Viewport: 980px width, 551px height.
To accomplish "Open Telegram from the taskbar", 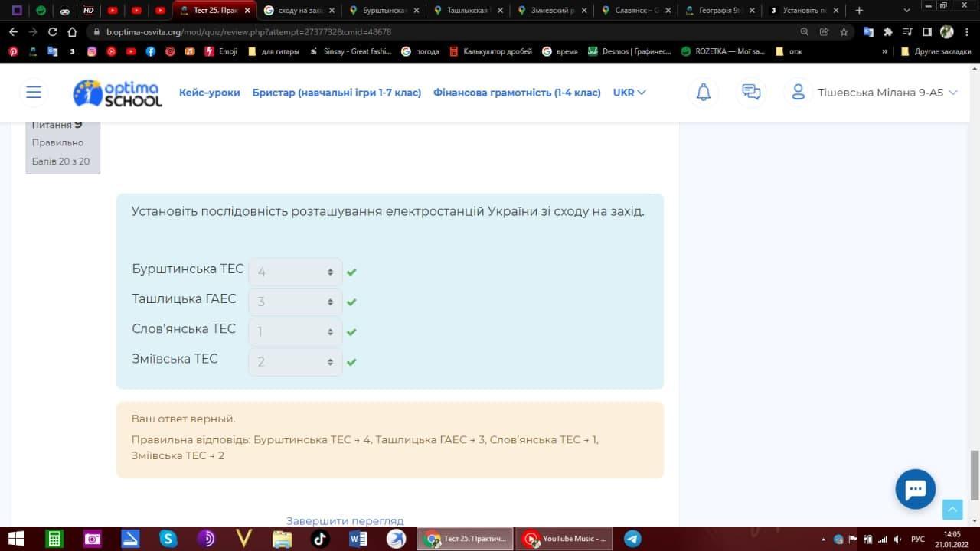I will point(632,539).
